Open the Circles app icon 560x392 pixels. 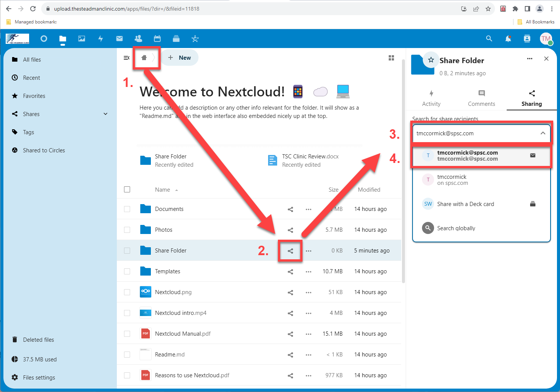coord(195,39)
